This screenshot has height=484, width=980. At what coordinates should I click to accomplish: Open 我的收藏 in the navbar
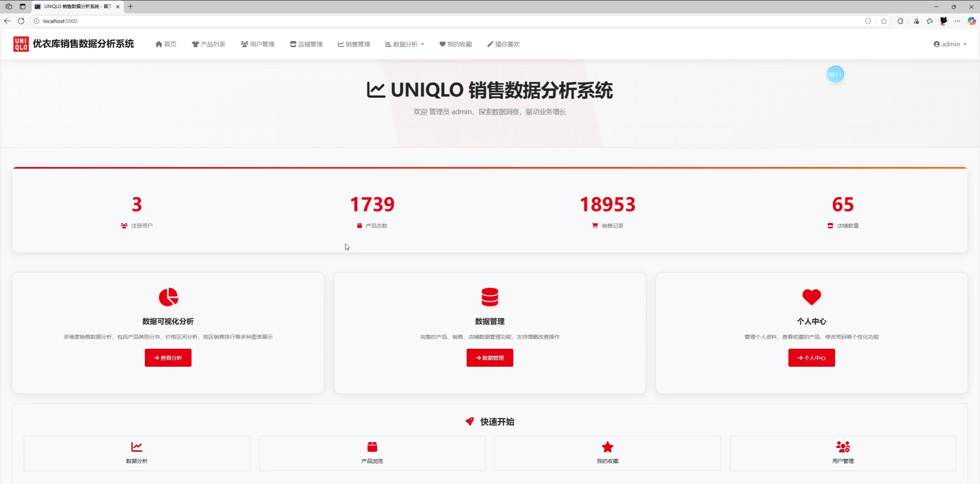[456, 44]
